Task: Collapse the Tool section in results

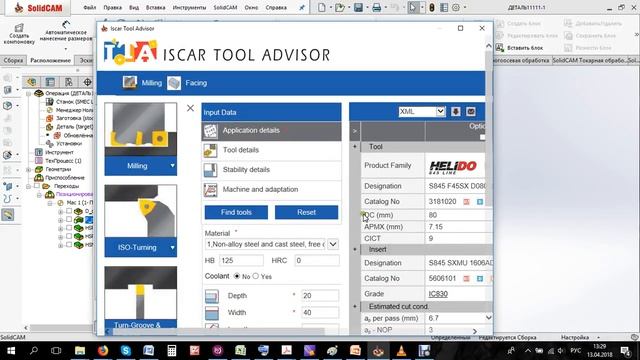Action: click(x=355, y=147)
